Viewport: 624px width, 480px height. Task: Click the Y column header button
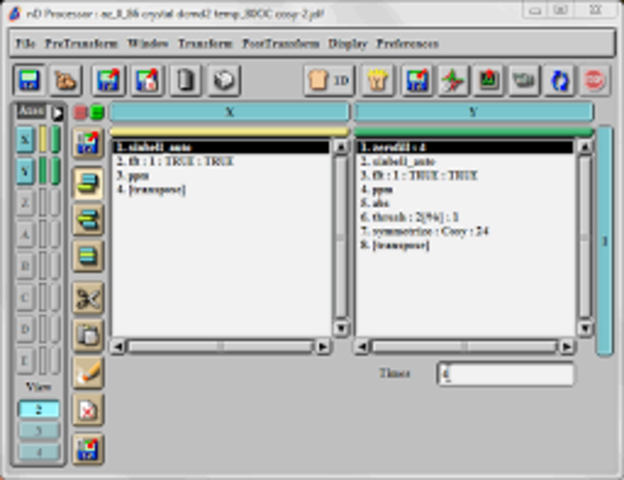474,112
